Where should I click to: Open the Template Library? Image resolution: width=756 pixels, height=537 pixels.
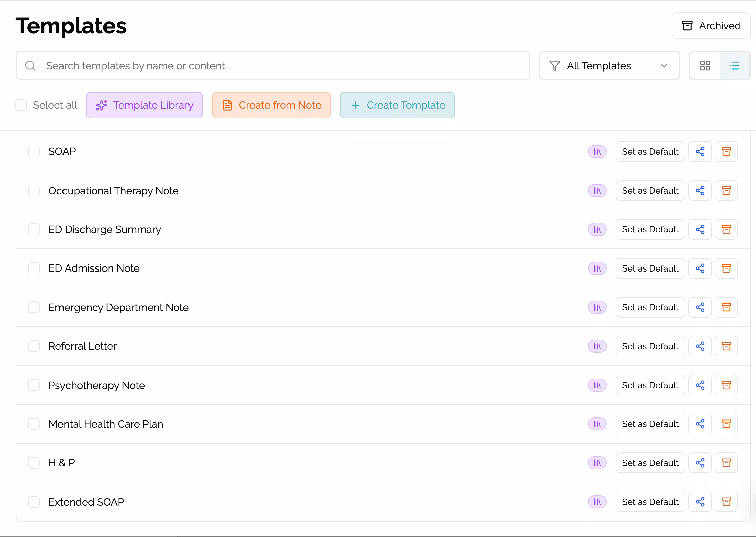tap(144, 105)
